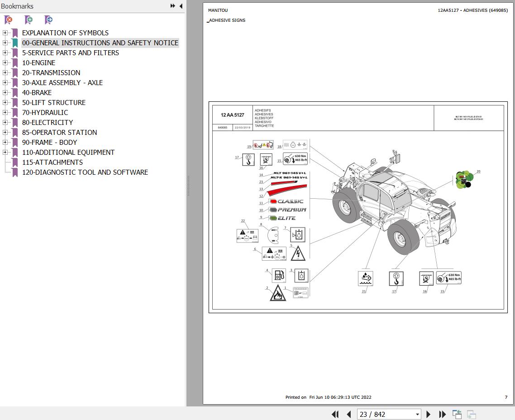Click the electrical hazard triangle sticker item 5
Viewport: 515px width, 420px height.
[298, 253]
